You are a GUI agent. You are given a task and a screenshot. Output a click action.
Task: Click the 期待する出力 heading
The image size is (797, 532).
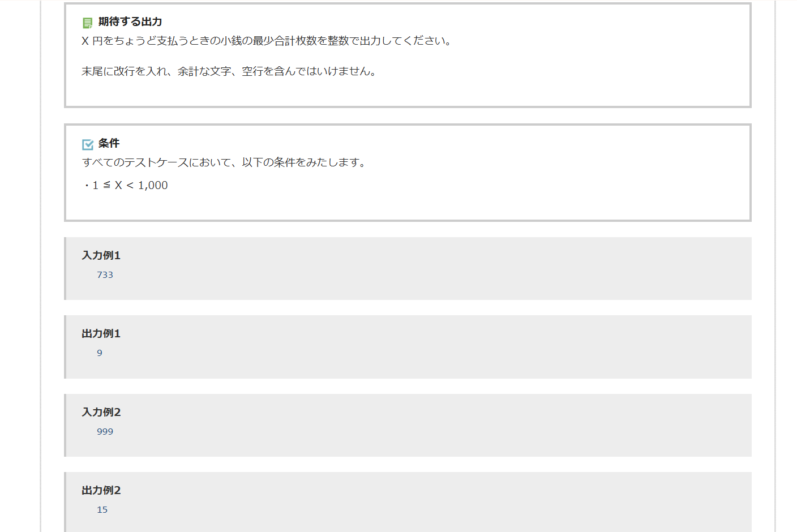[x=130, y=22]
